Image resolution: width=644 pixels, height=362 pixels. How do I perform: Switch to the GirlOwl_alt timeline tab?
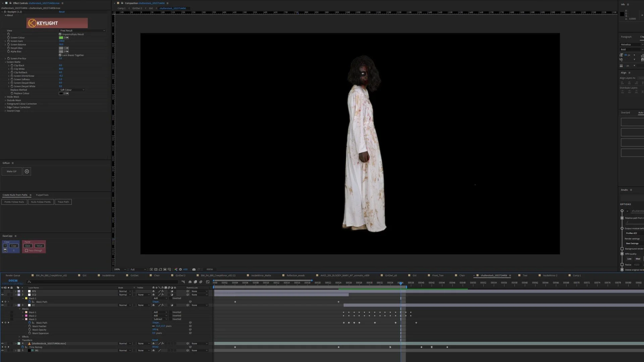pyautogui.click(x=391, y=276)
